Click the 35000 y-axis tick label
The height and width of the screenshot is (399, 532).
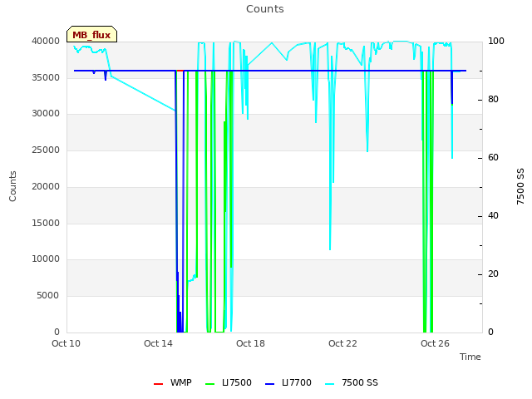tap(46, 77)
